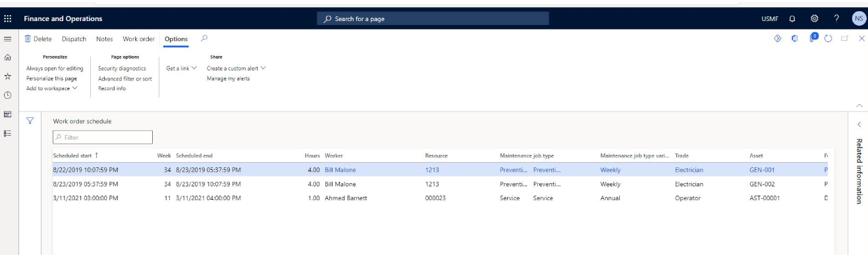Open the notifications bell

click(792, 19)
